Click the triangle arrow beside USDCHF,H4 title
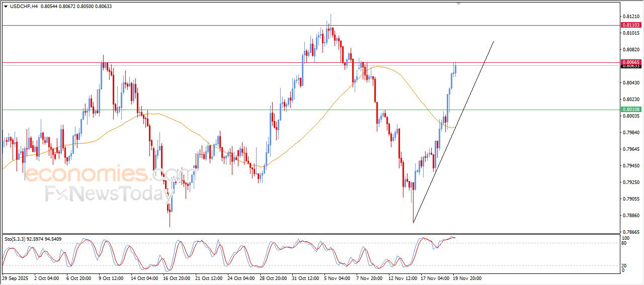The width and height of the screenshot is (644, 285). [x=6, y=6]
